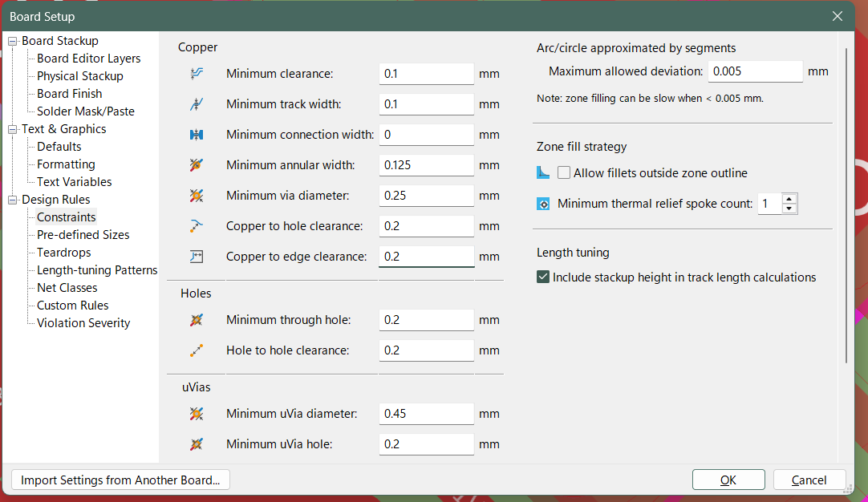868x502 pixels.
Task: Open the Net Classes page
Action: (67, 288)
